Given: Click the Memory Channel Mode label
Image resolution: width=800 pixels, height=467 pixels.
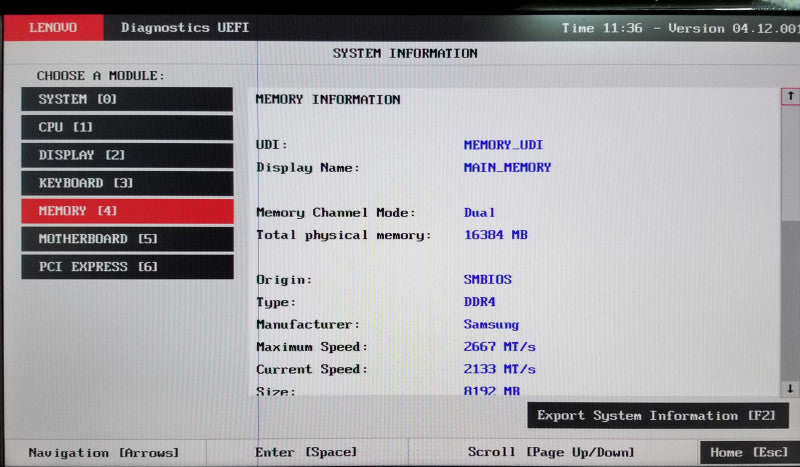Looking at the screenshot, I should pyautogui.click(x=336, y=212).
